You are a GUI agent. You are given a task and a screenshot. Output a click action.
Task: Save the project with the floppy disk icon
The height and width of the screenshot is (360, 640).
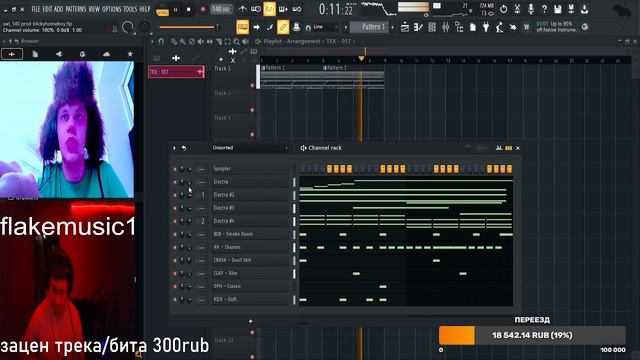558,9
